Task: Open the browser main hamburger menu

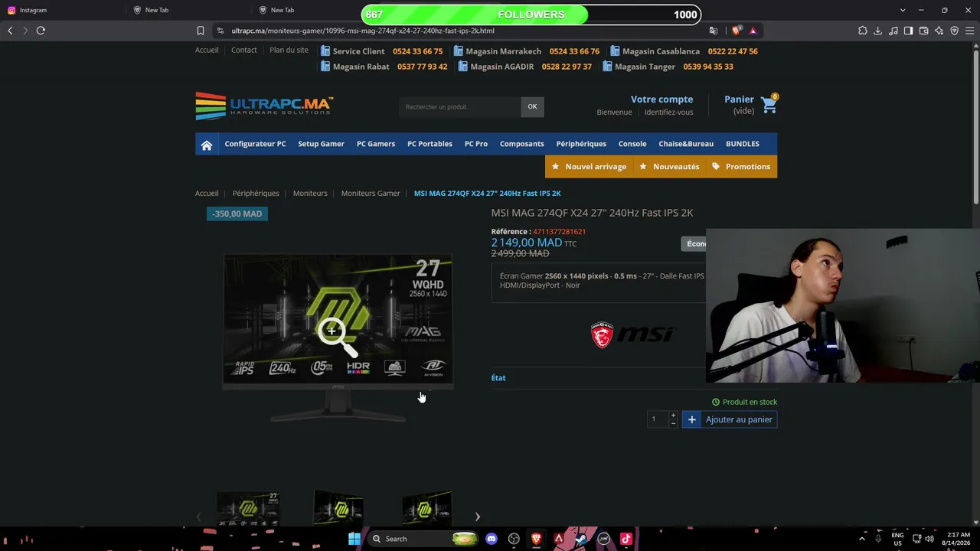Action: click(970, 31)
